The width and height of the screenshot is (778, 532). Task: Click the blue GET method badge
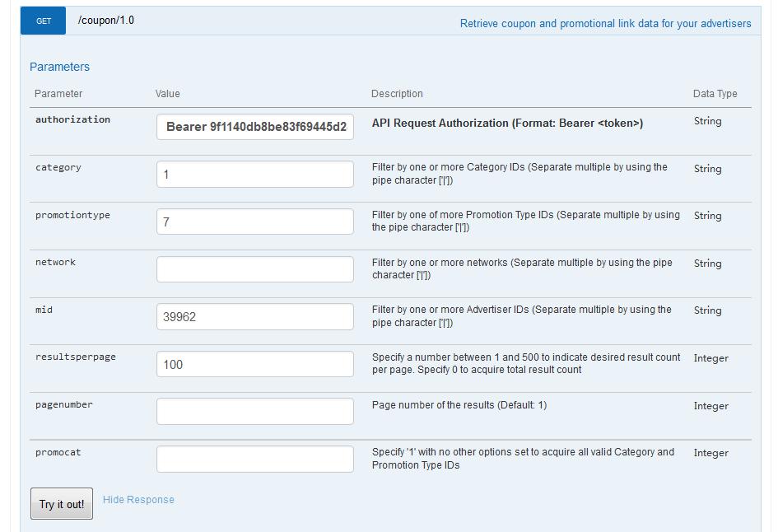44,21
